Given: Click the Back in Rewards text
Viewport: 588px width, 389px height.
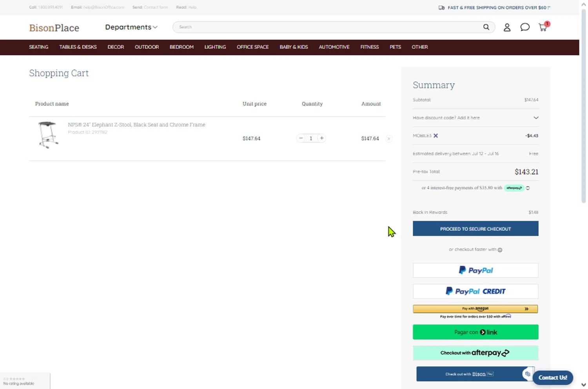Looking at the screenshot, I should [x=430, y=212].
